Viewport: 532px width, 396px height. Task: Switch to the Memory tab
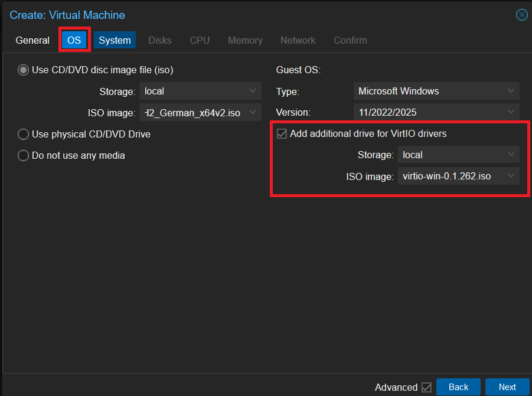(x=245, y=40)
